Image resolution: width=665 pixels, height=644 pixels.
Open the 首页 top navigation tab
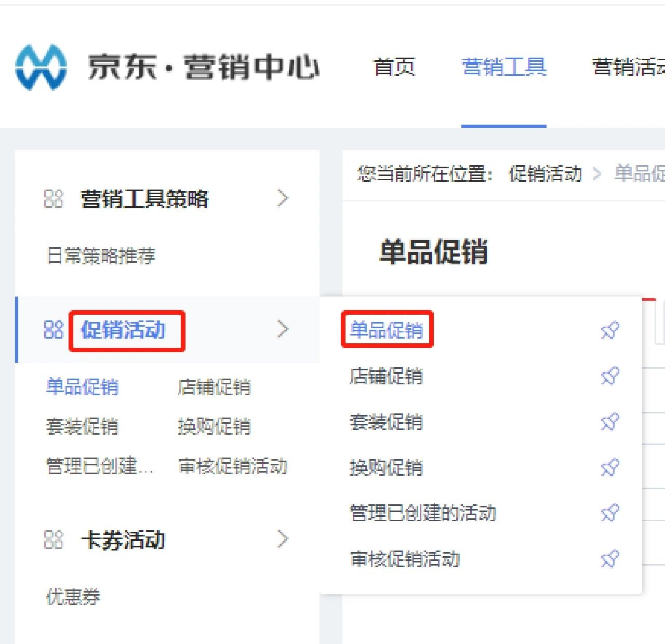click(394, 68)
